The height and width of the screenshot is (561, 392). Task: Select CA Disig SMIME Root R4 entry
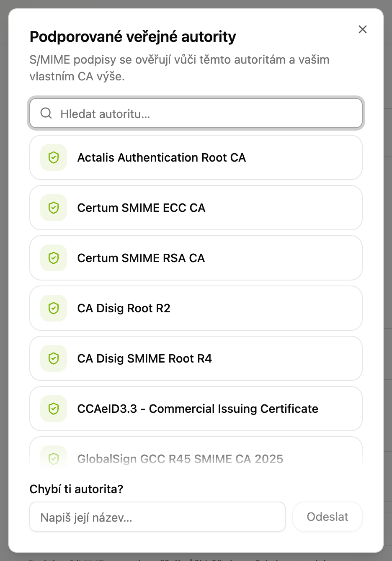tap(196, 358)
